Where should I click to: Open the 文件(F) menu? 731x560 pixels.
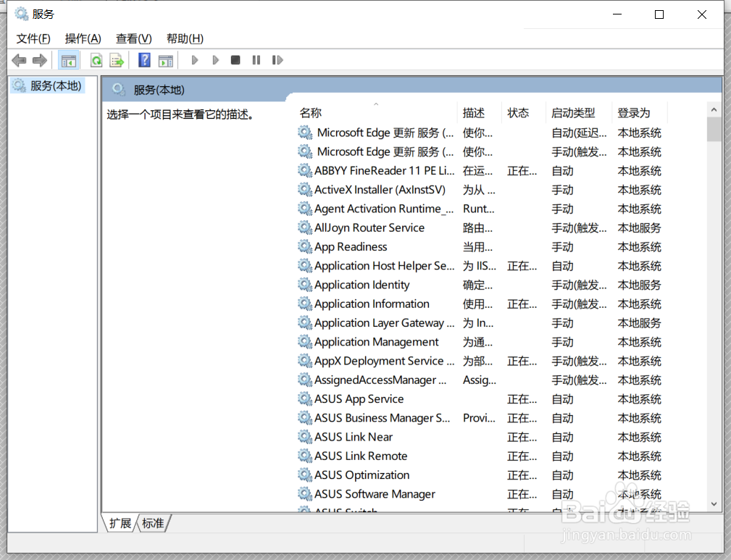pos(33,38)
